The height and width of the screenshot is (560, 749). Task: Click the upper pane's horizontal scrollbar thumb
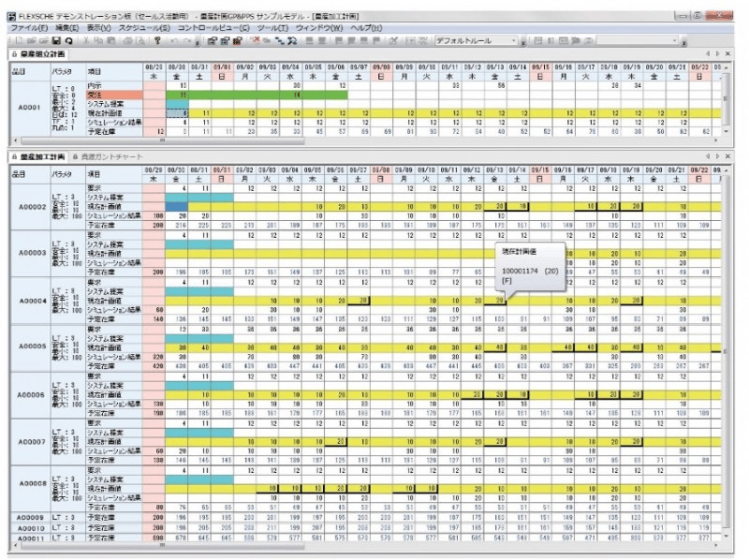click(162, 141)
